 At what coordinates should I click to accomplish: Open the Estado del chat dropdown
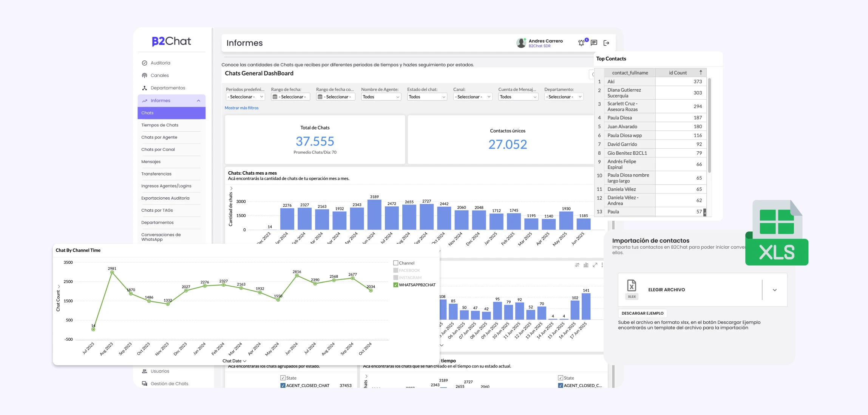(x=427, y=97)
